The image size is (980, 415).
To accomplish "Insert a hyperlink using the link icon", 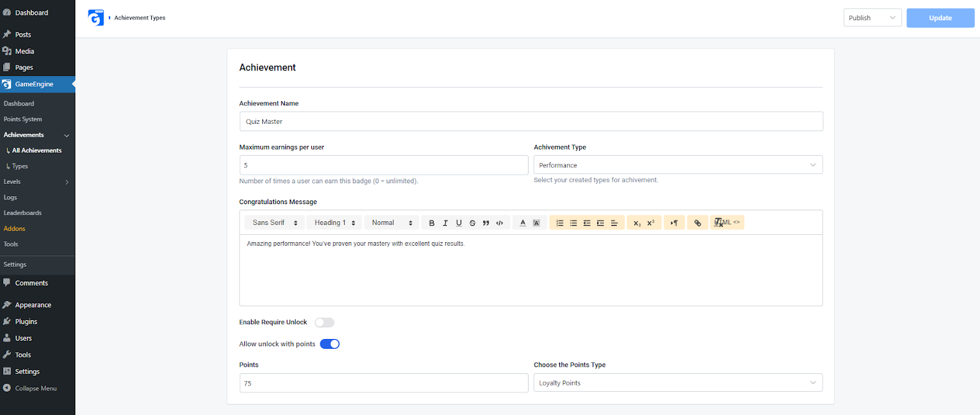I will point(697,223).
